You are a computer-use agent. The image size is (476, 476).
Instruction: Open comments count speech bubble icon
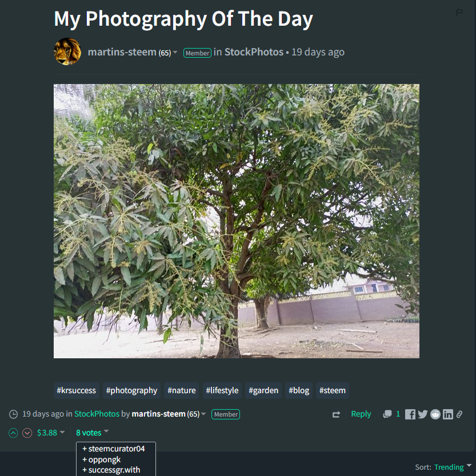point(387,414)
